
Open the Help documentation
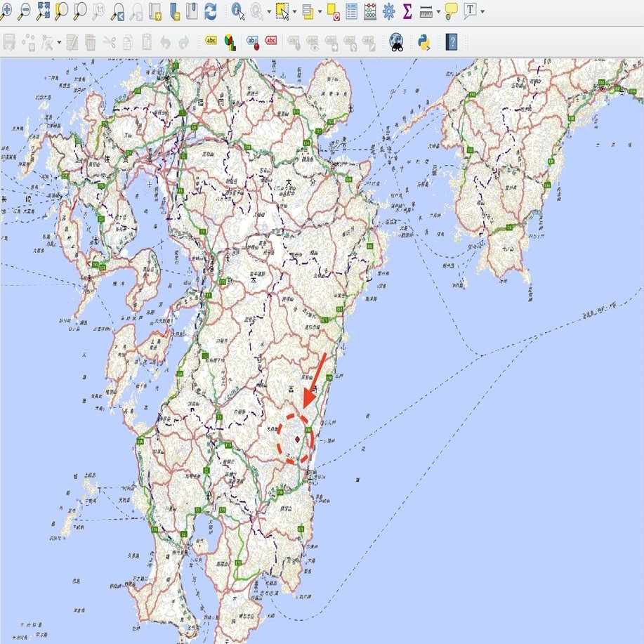[x=453, y=41]
